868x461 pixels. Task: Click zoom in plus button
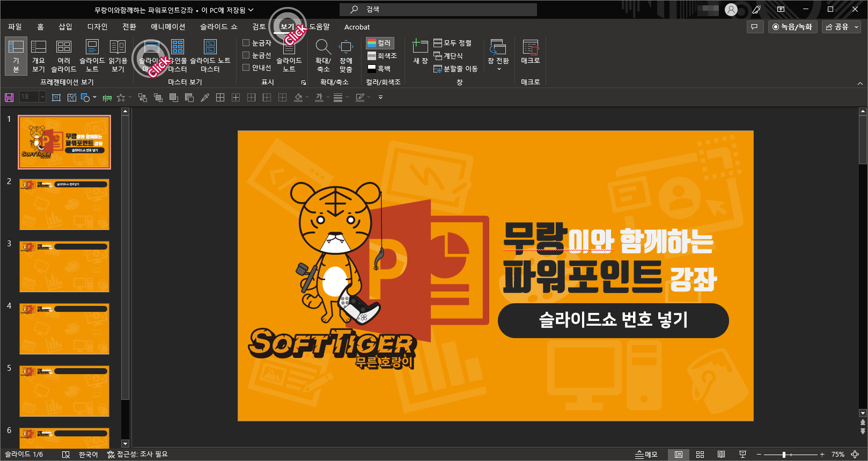pyautogui.click(x=822, y=455)
